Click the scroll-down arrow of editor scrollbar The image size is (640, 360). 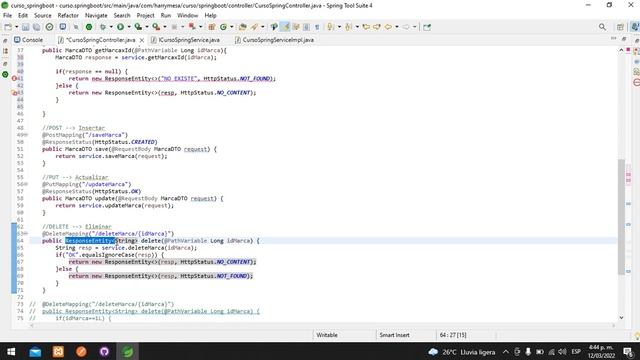coord(621,317)
